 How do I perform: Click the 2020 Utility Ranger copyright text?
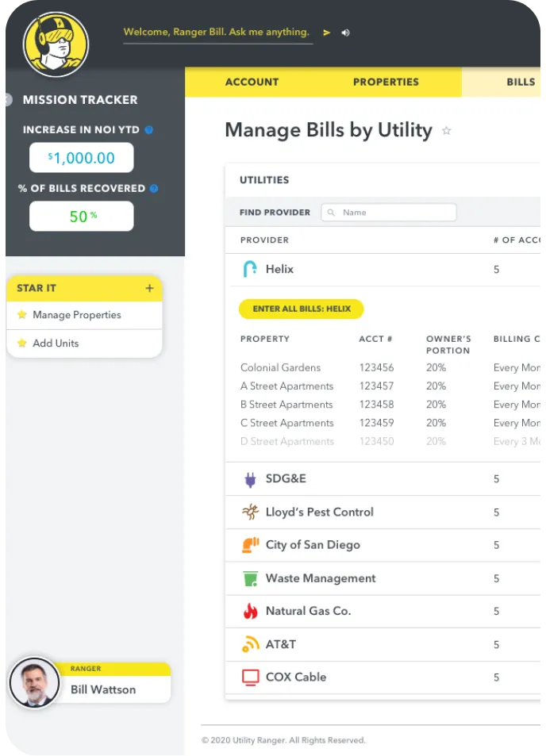pos(283,740)
